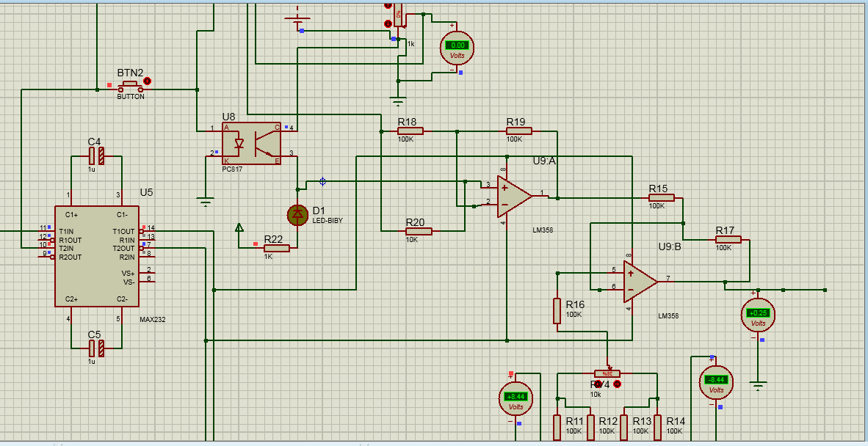The width and height of the screenshot is (868, 446).
Task: Click RV4 right red adjust arrow
Action: point(617,384)
